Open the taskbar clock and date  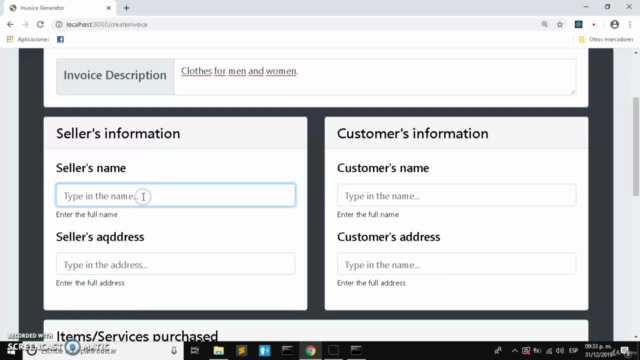[598, 351]
